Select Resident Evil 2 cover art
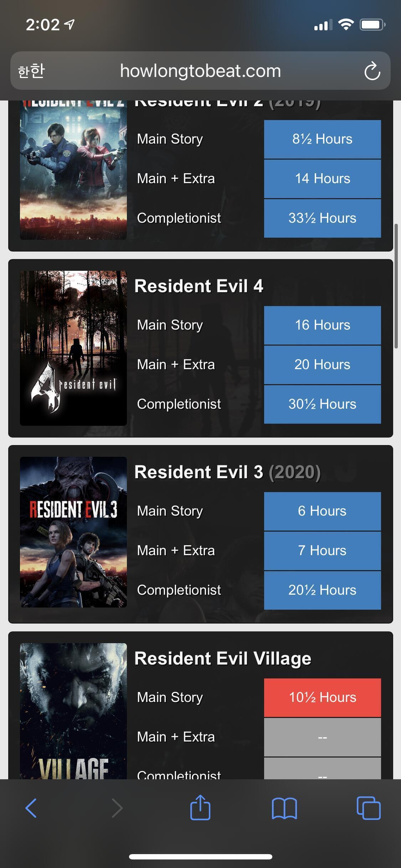This screenshot has width=401, height=868. pyautogui.click(x=73, y=170)
